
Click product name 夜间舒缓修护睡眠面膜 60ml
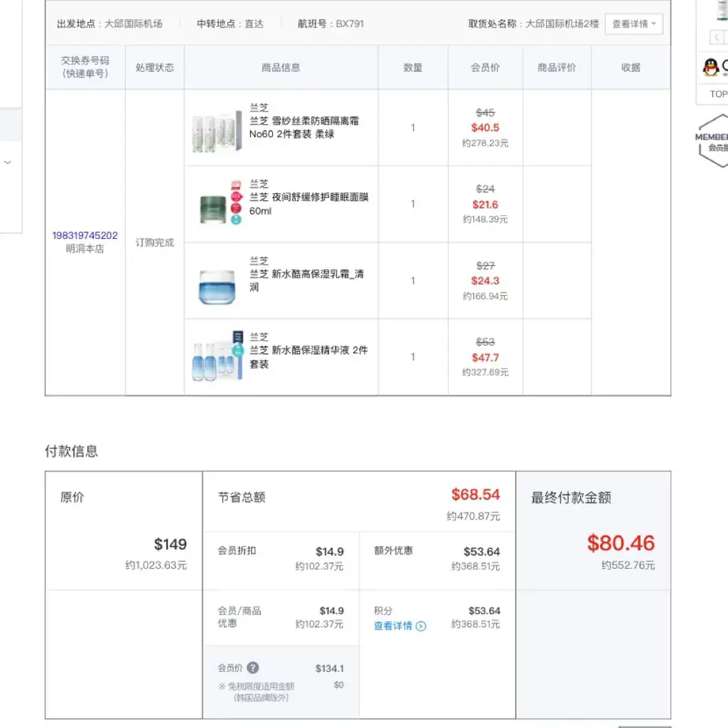click(309, 204)
